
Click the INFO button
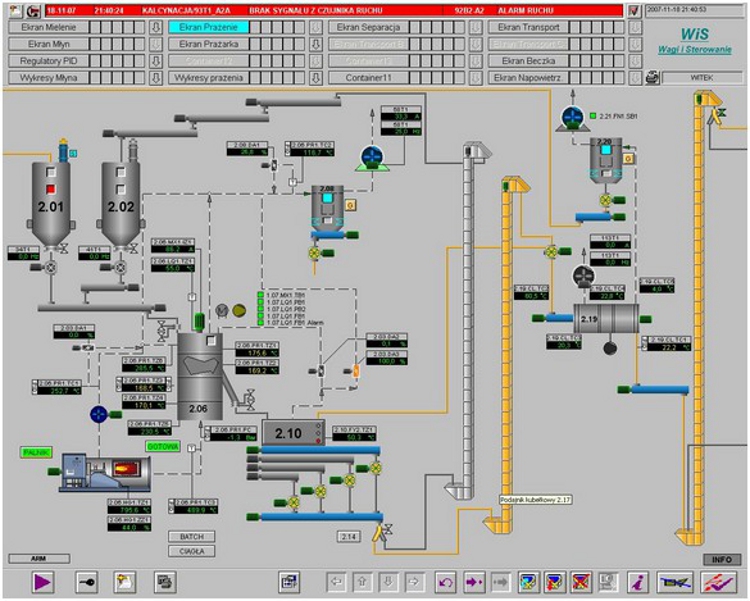(721, 559)
